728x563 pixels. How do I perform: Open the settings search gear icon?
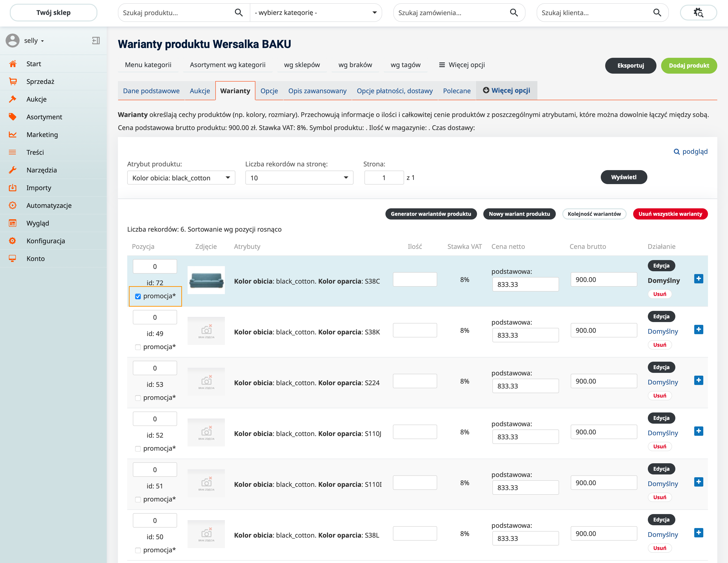[x=698, y=13]
